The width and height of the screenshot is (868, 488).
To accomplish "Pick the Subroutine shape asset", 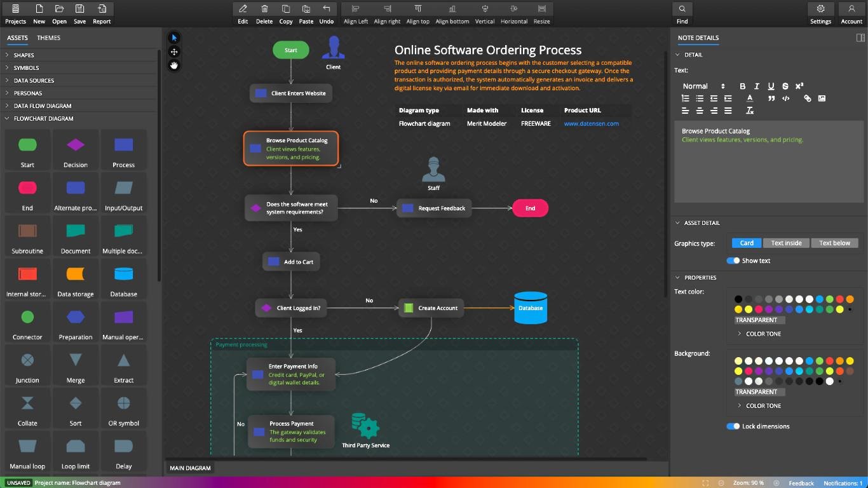I will click(27, 236).
